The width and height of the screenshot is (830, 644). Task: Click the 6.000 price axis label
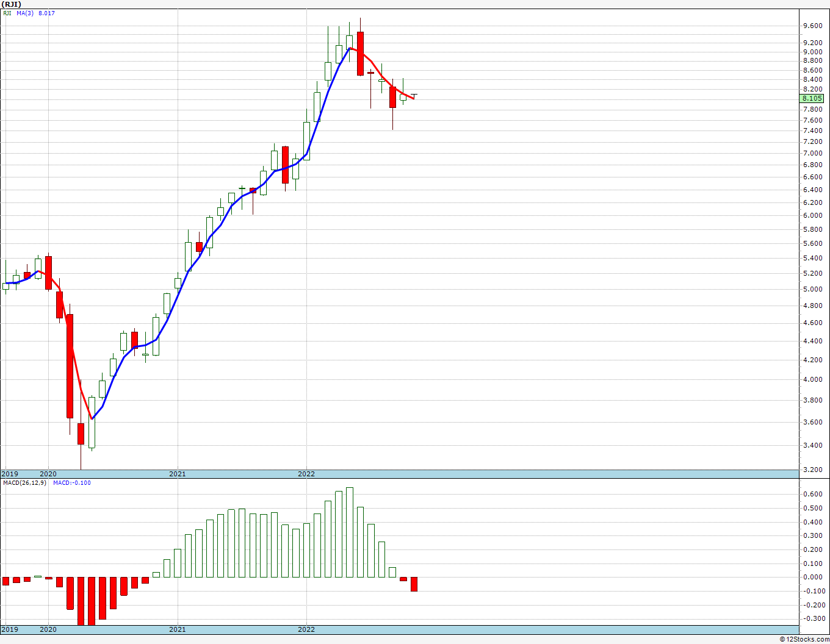[x=812, y=215]
